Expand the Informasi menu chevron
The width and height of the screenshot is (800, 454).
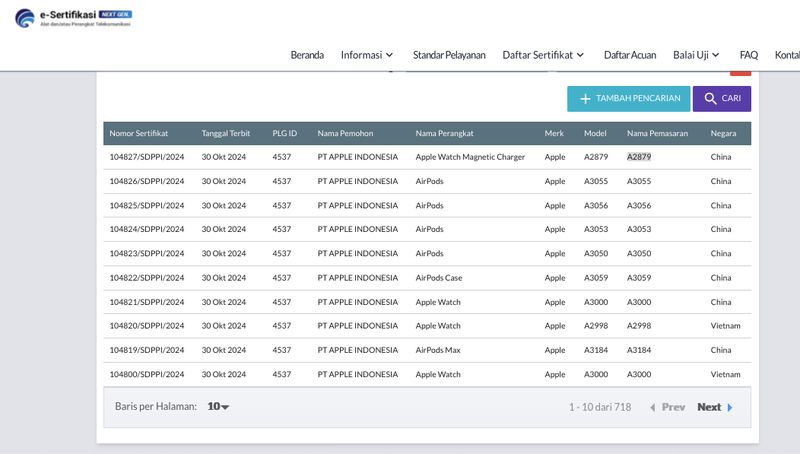[389, 55]
